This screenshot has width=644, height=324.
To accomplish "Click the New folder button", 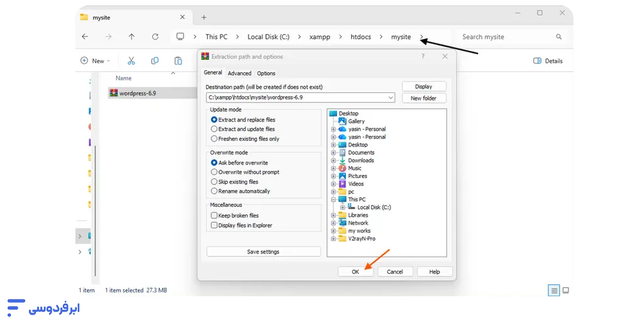I will tap(423, 98).
